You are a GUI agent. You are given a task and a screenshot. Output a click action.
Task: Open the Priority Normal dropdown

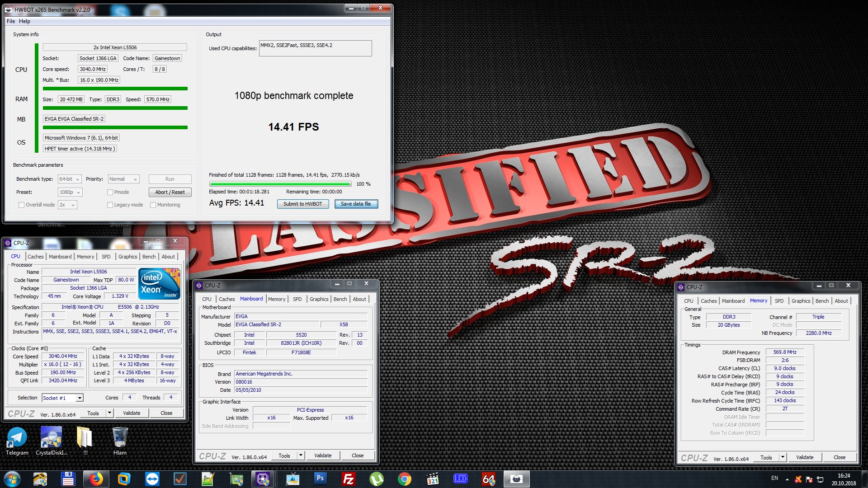(123, 179)
